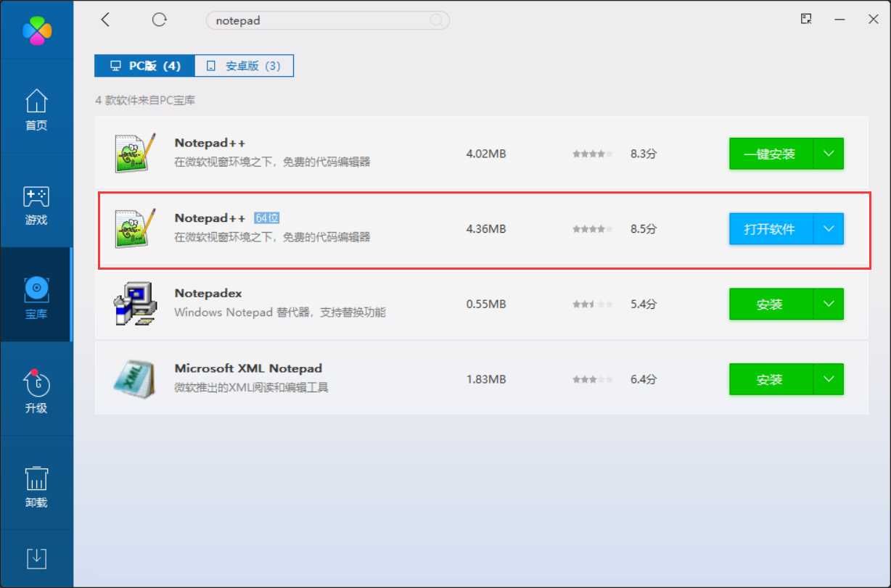Open the Microsoft XML Notepad title
This screenshot has height=588, width=891.
[x=248, y=368]
